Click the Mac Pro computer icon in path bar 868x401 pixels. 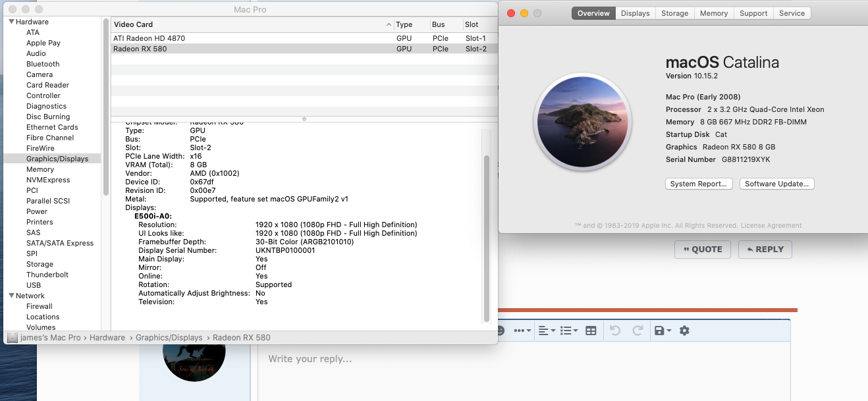point(12,337)
